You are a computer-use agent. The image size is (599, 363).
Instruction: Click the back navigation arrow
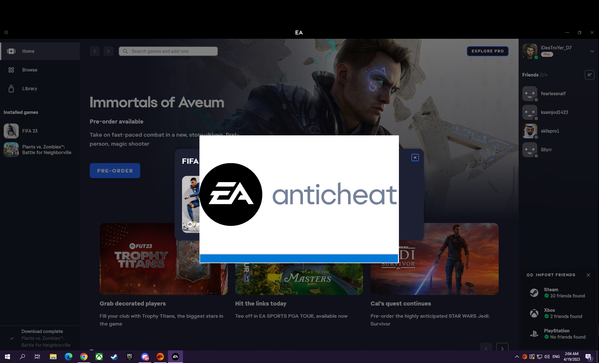click(x=95, y=51)
